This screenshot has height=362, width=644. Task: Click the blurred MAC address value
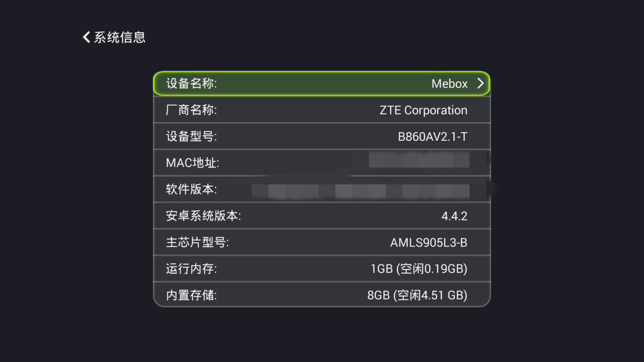point(419,160)
